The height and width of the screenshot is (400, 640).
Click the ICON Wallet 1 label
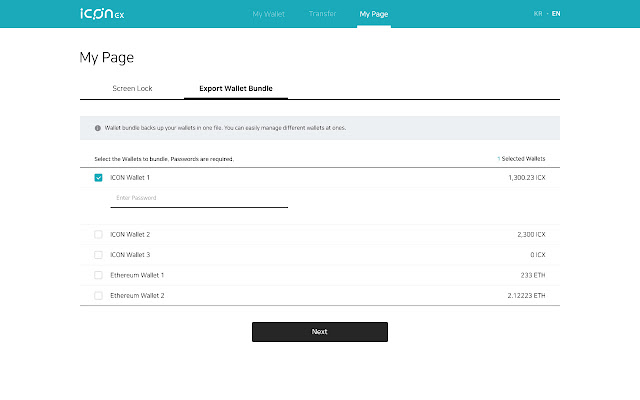tap(129, 177)
